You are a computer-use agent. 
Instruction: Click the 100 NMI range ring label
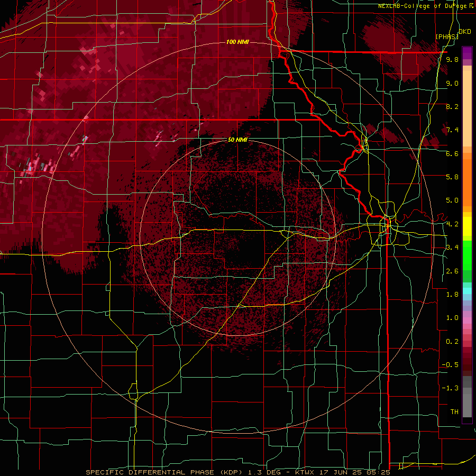click(x=237, y=42)
